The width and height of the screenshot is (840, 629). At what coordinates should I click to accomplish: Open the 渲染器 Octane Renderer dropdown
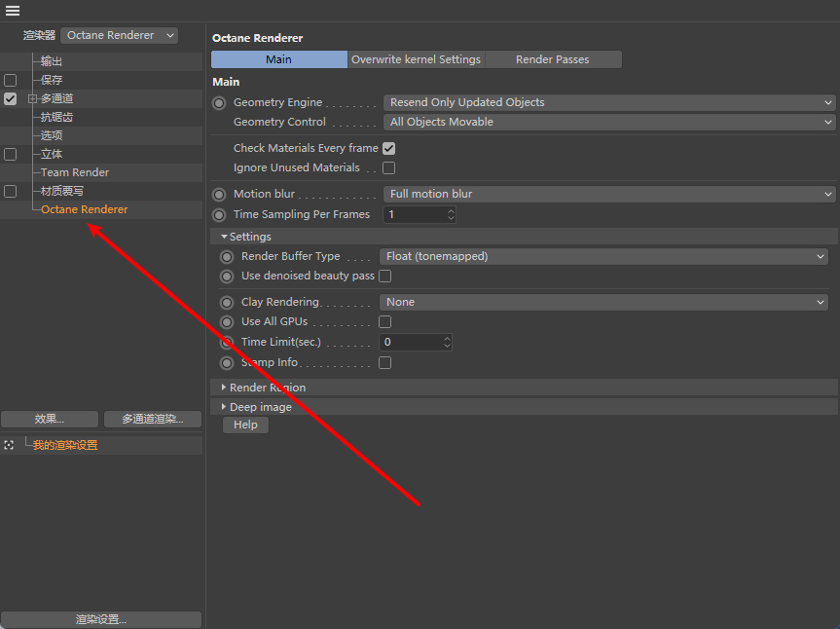coord(120,35)
